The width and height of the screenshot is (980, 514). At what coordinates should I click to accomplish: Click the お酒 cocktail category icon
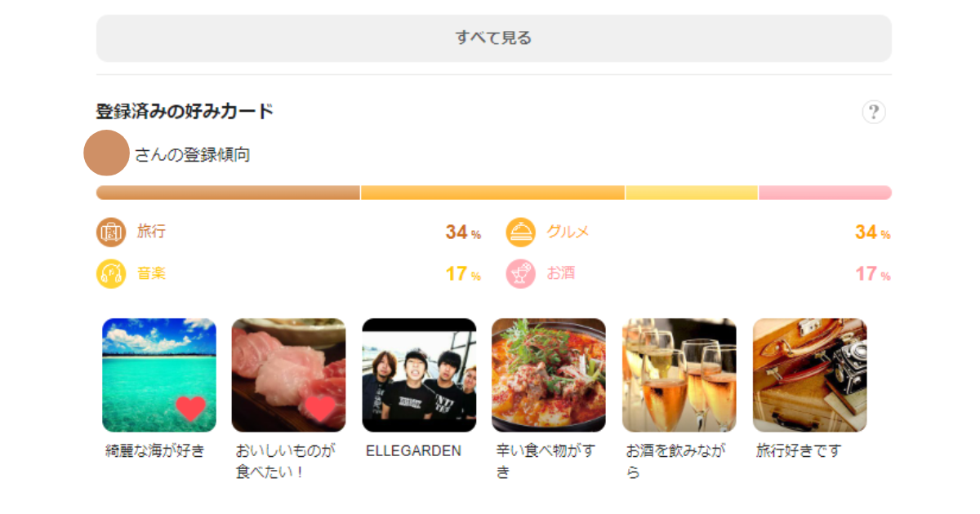tap(521, 273)
